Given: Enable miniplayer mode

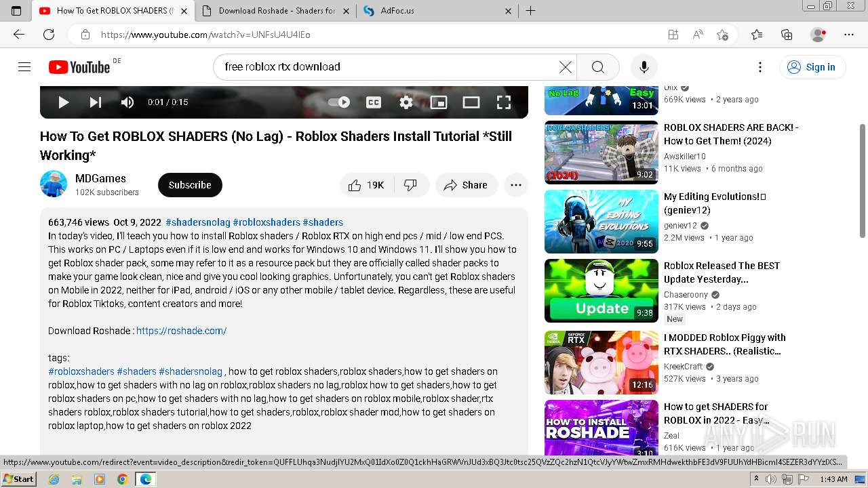Looking at the screenshot, I should [x=439, y=102].
